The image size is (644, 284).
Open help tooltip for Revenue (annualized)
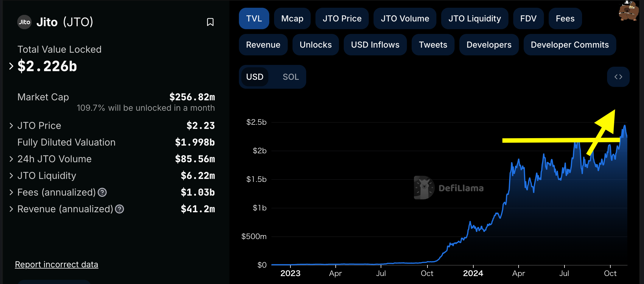[x=119, y=209]
